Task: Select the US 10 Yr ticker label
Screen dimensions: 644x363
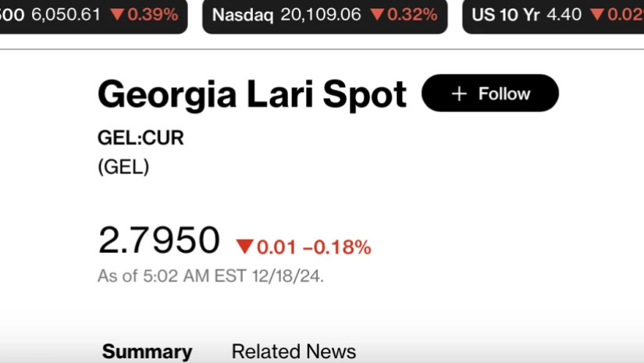Action: click(x=506, y=15)
